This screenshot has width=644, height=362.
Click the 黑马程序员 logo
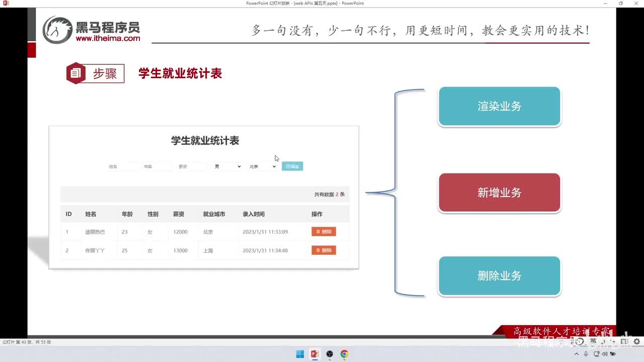[91, 29]
